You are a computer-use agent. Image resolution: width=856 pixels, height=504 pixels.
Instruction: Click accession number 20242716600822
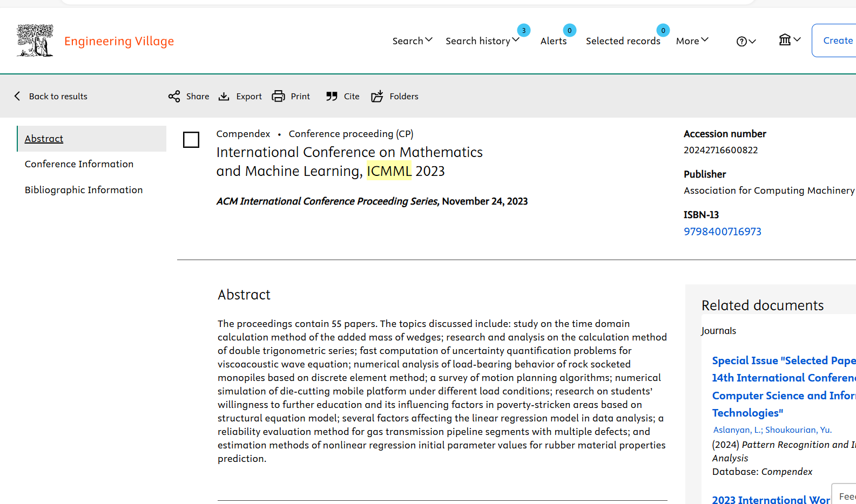pos(720,150)
